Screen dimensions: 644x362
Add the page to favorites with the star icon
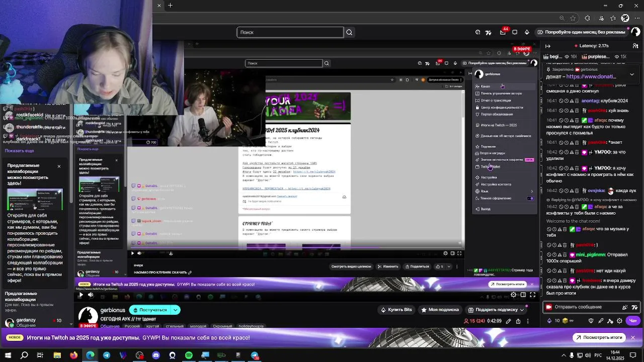[x=573, y=18]
